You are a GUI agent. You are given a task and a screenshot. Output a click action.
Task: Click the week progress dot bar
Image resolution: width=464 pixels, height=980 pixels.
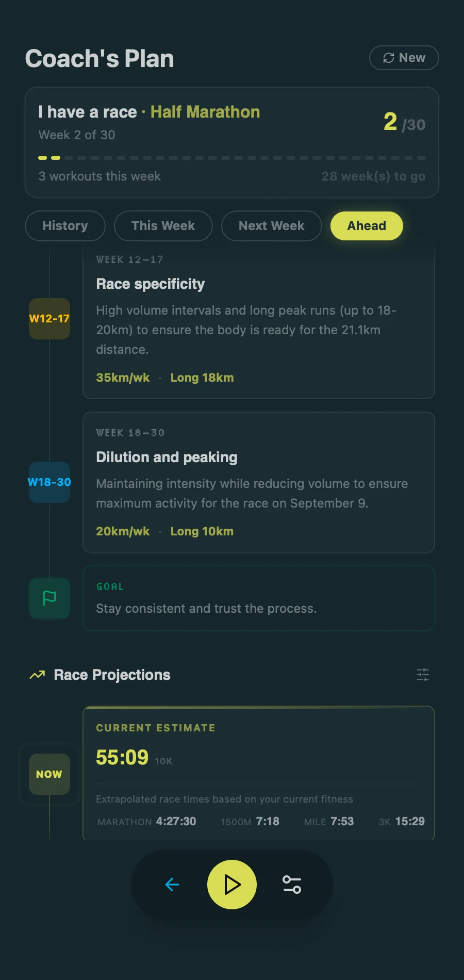coord(231,158)
